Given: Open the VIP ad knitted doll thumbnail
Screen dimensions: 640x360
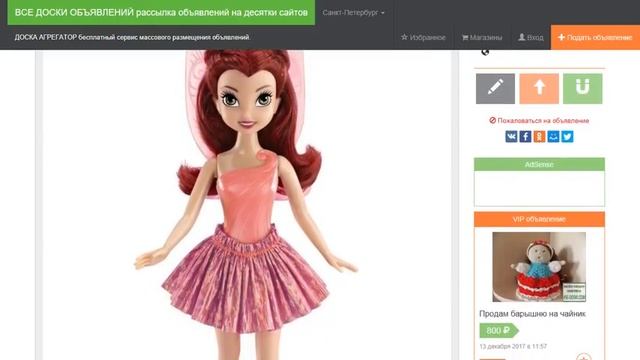Looking at the screenshot, I should pos(539,267).
